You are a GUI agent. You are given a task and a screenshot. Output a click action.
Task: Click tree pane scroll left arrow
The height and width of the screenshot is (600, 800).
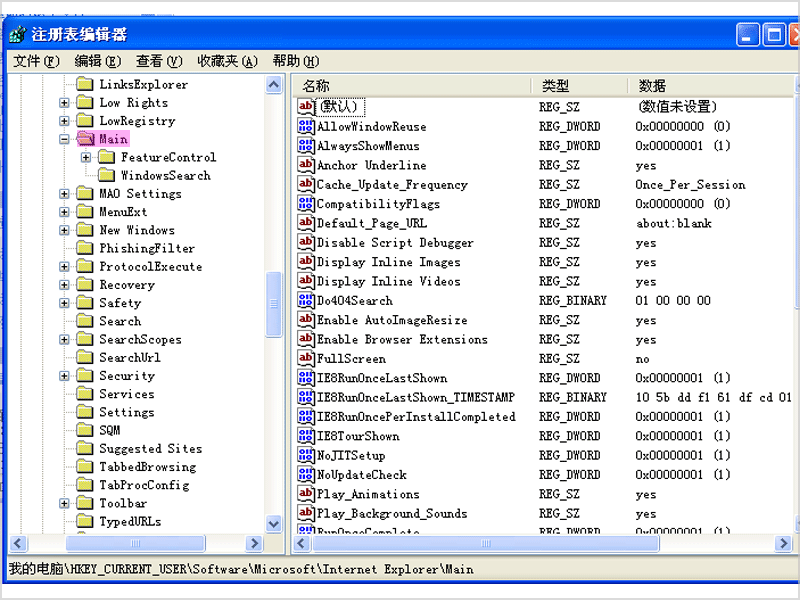pyautogui.click(x=18, y=543)
